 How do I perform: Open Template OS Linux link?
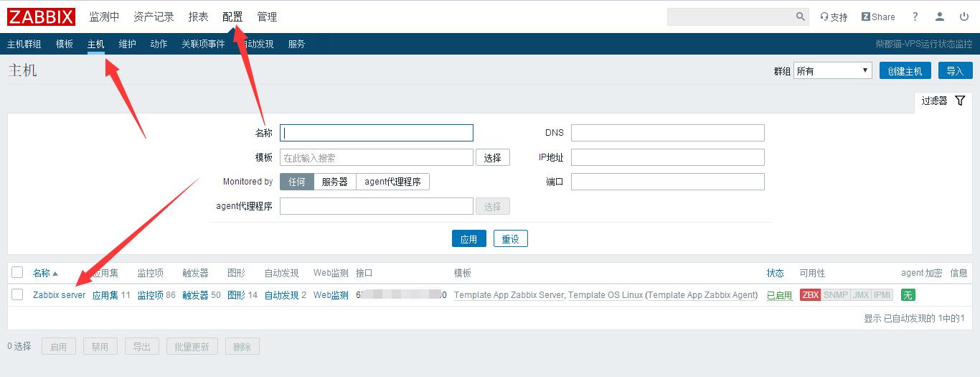click(x=606, y=295)
